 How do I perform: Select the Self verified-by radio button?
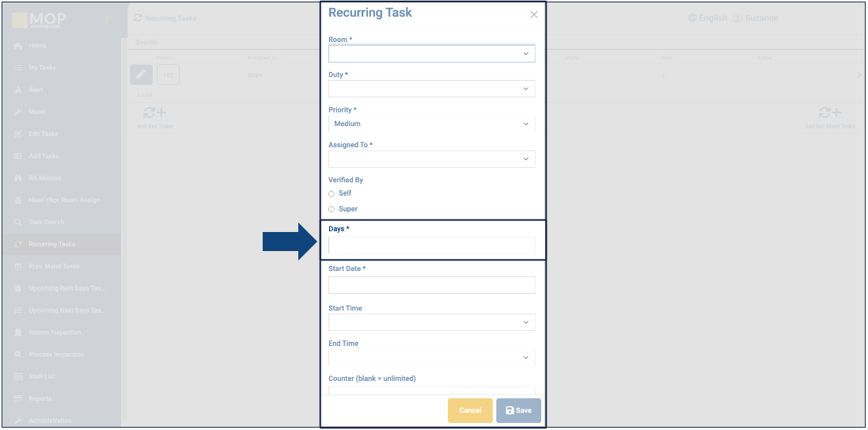[332, 193]
